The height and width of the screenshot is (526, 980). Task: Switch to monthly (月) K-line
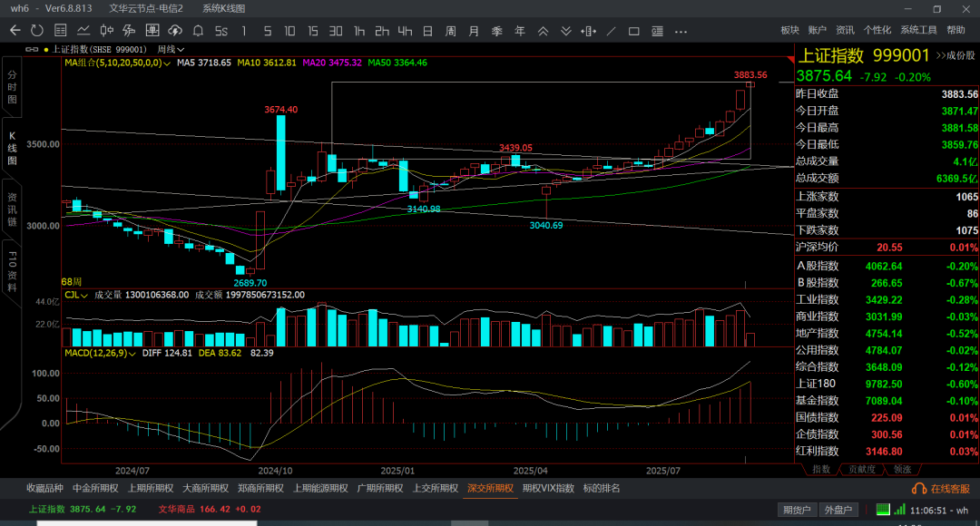[x=474, y=31]
